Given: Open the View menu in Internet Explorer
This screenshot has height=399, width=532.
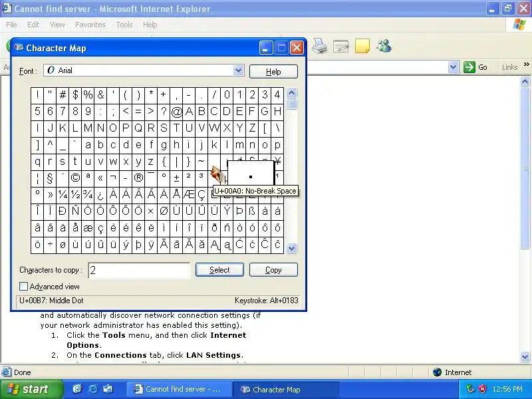Looking at the screenshot, I should 57,25.
